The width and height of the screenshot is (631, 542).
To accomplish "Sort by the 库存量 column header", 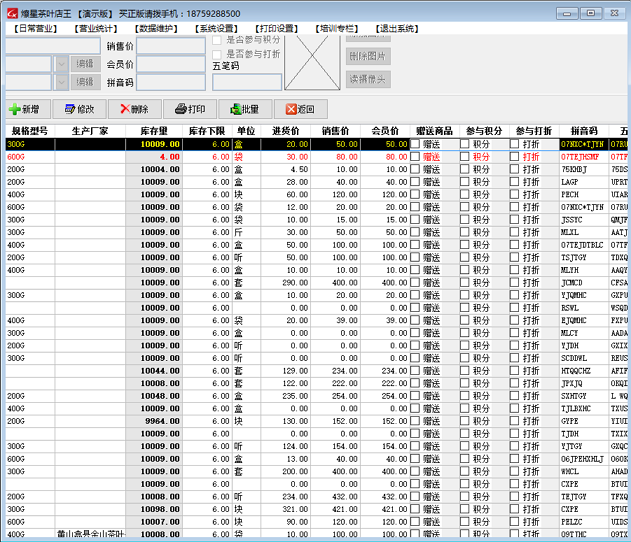I will click(154, 131).
